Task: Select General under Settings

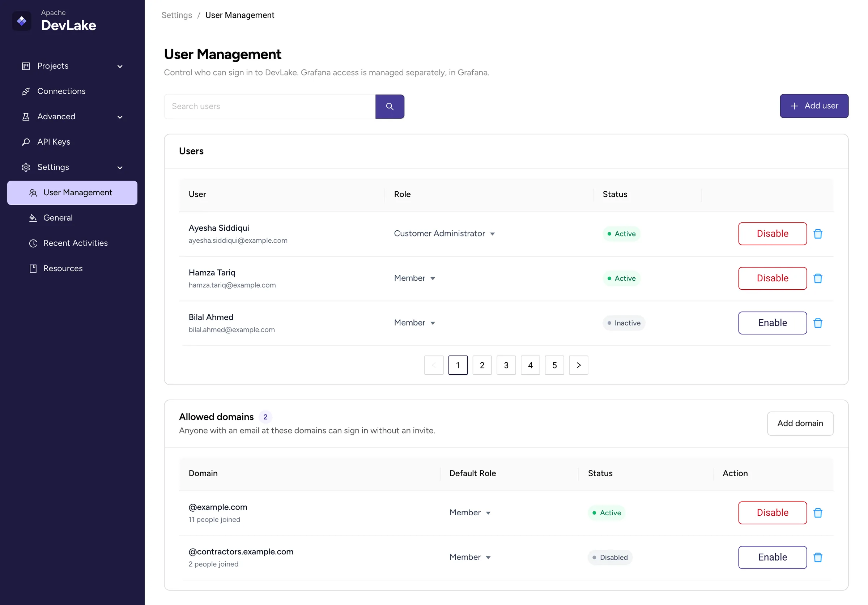Action: tap(72, 218)
